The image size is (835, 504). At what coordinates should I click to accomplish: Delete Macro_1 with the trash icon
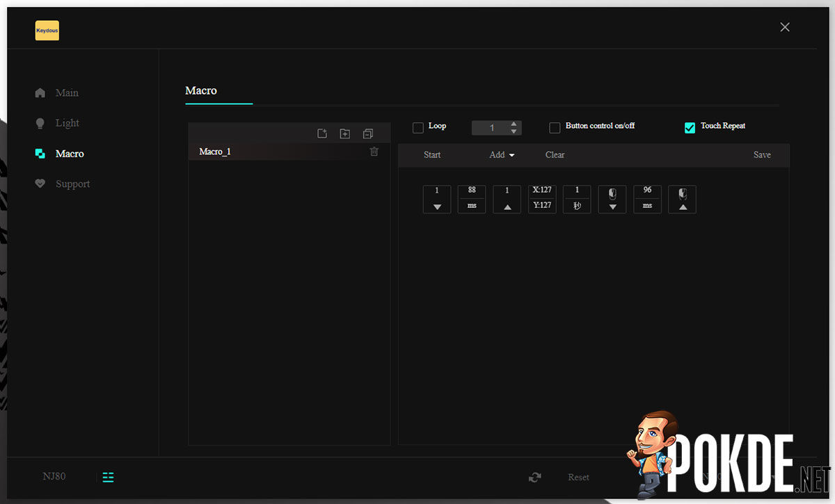pyautogui.click(x=374, y=152)
